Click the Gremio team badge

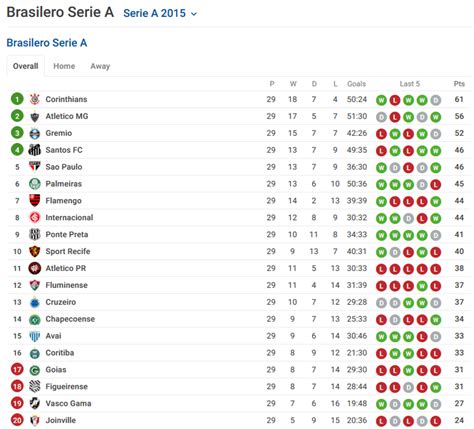[35, 133]
